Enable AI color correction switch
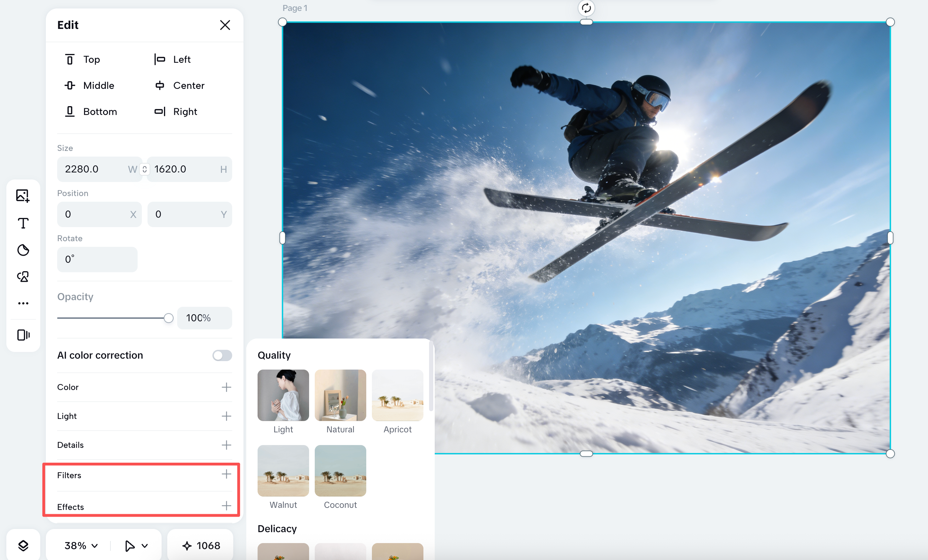 pyautogui.click(x=222, y=355)
